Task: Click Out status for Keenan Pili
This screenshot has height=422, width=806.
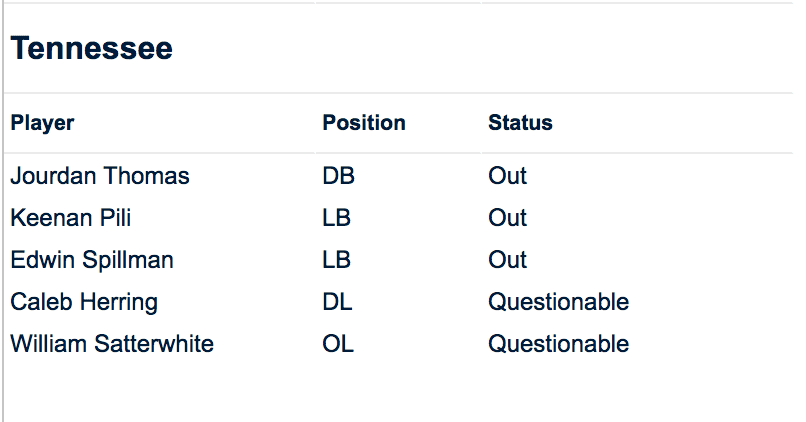Action: pos(507,219)
